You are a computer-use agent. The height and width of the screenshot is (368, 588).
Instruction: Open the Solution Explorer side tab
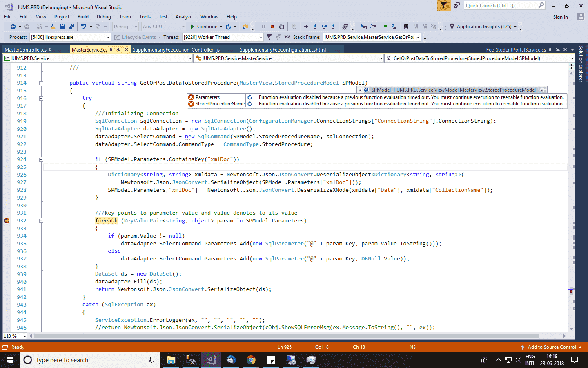click(x=581, y=64)
